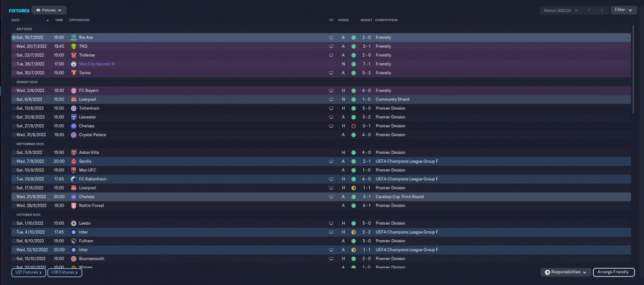Click the Rio Ave club badge icon

pos(74,38)
